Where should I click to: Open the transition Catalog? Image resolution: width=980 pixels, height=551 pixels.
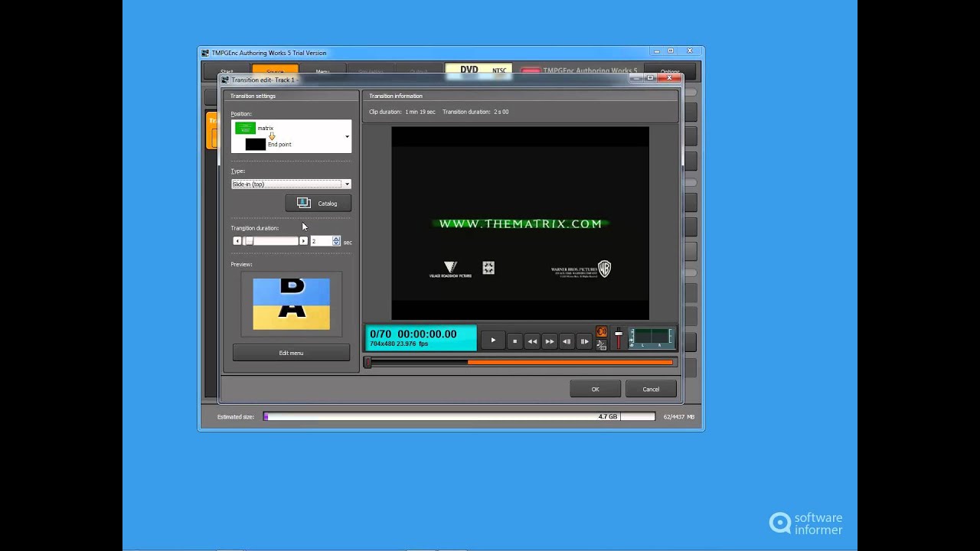[x=318, y=203]
